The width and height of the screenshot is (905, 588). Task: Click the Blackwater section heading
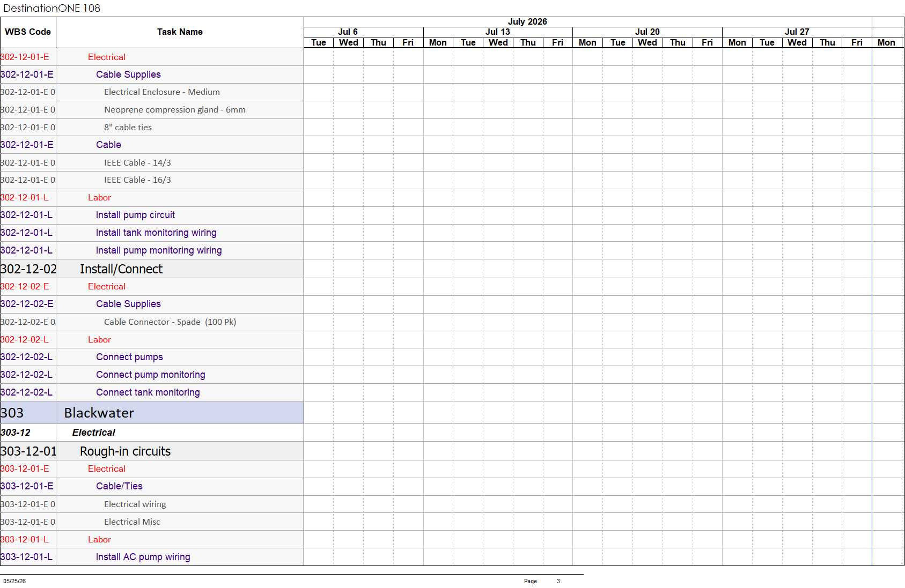click(99, 413)
